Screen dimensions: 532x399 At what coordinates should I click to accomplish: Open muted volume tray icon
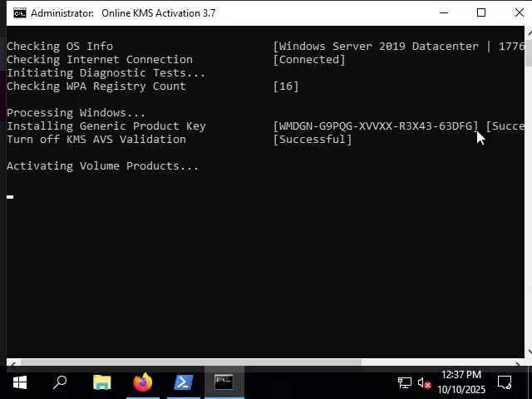(x=424, y=383)
